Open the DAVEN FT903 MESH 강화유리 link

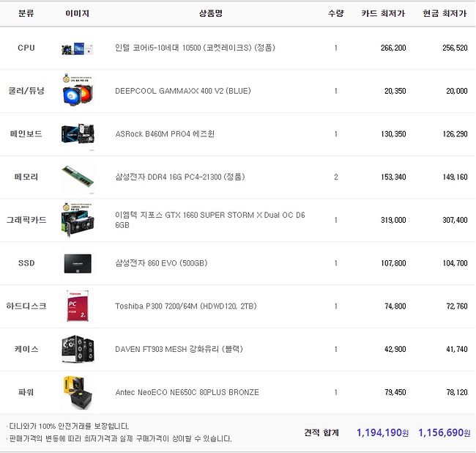[x=179, y=349]
